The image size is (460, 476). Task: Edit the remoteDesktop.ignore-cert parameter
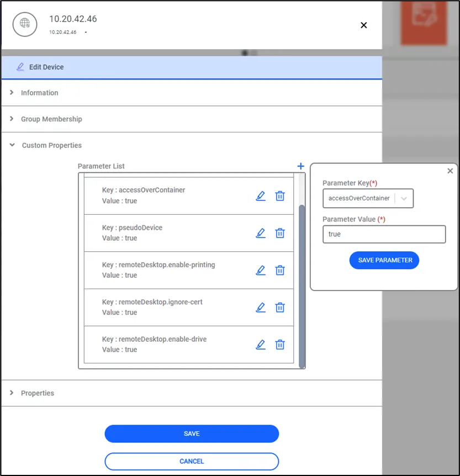pyautogui.click(x=261, y=308)
